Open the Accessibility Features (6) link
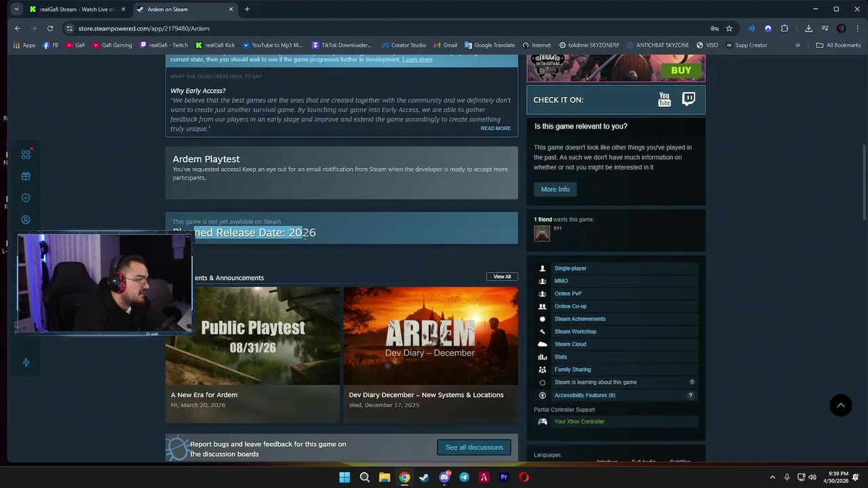This screenshot has width=868, height=488. (585, 395)
